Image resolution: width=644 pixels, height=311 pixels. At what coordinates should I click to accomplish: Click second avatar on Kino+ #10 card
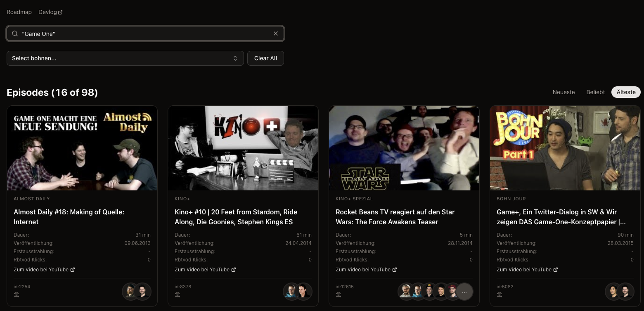coord(304,292)
